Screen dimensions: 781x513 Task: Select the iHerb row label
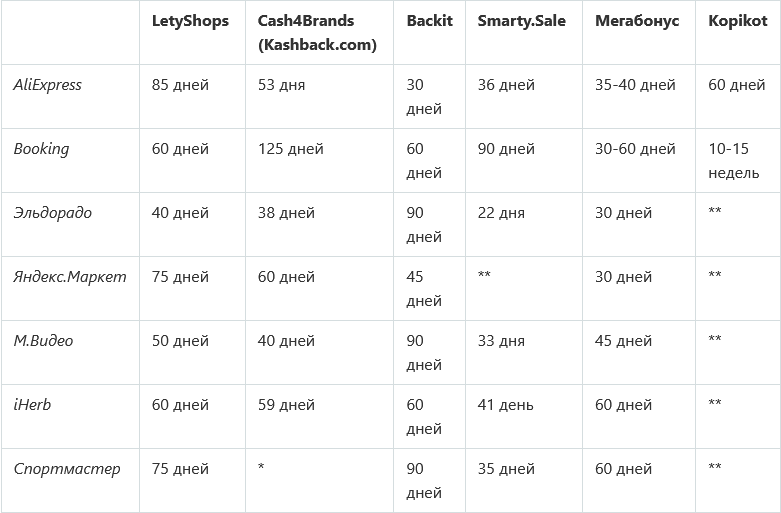32,405
